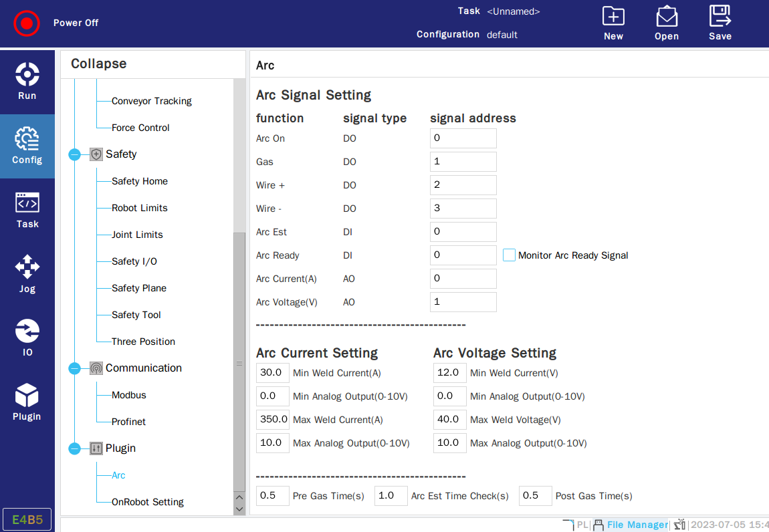The width and height of the screenshot is (769, 532).
Task: Click the red Power Off indicator icon
Action: [x=27, y=23]
